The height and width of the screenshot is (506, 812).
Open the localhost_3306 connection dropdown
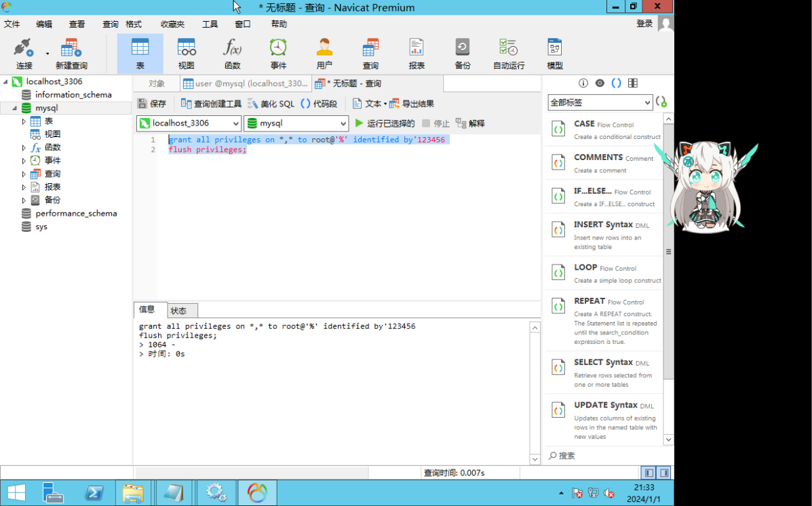pyautogui.click(x=236, y=123)
